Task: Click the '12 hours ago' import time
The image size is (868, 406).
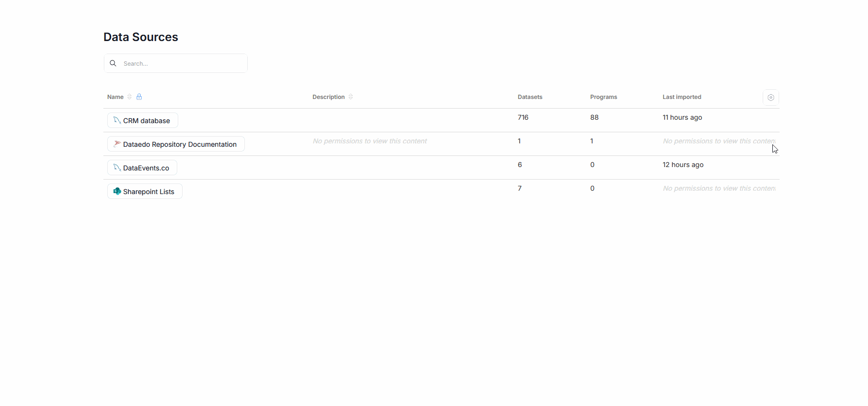Action: pos(683,165)
